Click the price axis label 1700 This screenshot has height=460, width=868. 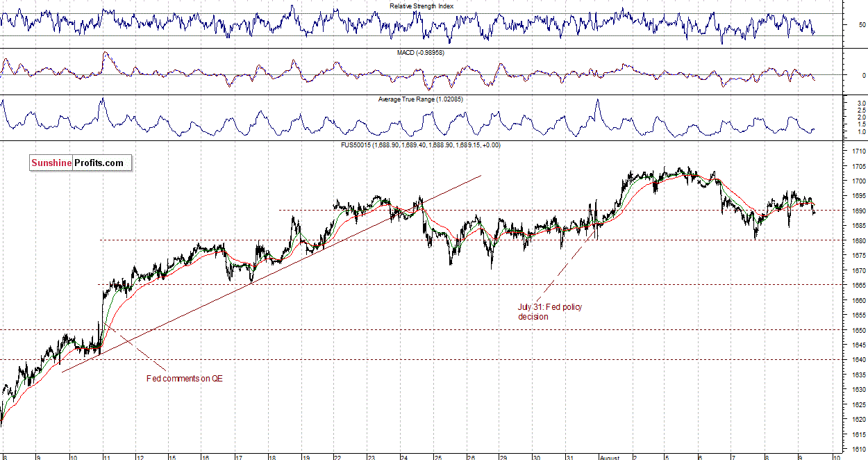coord(859,181)
